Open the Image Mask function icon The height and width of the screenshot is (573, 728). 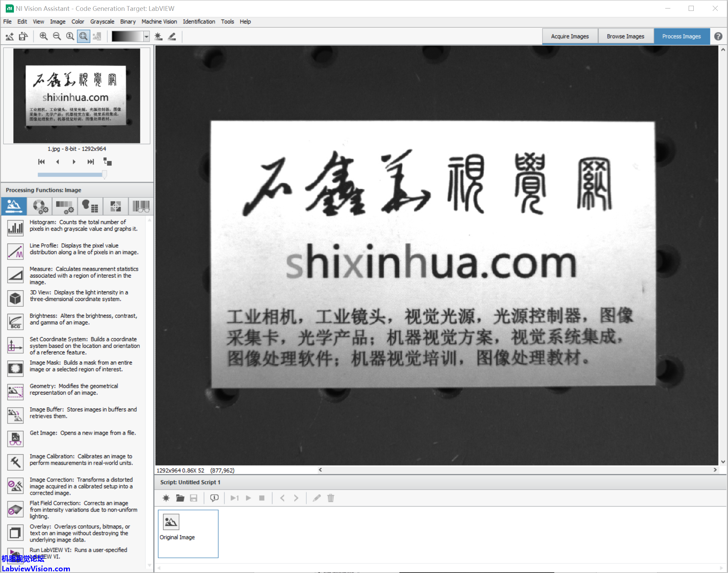tap(15, 368)
